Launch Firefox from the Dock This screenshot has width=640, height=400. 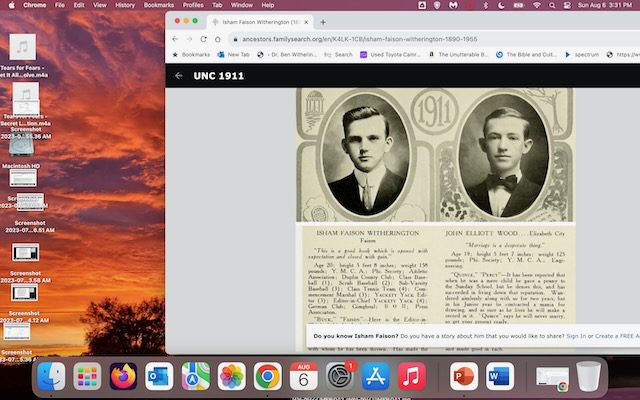pos(123,376)
